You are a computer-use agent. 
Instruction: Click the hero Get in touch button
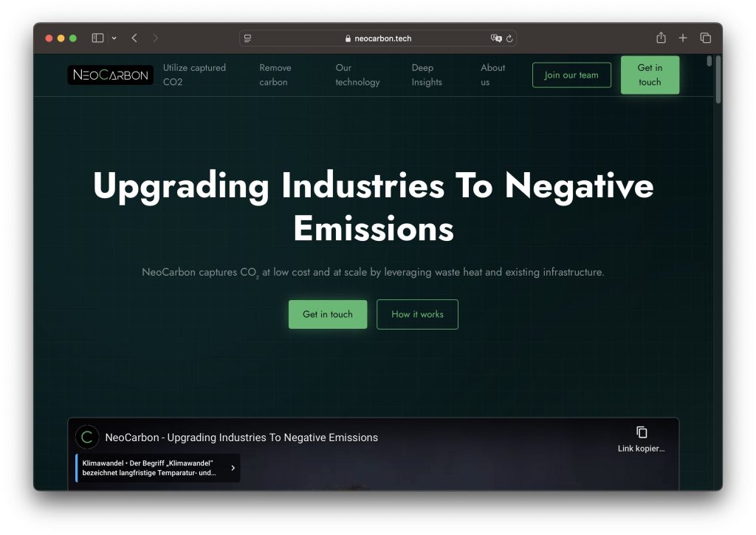pos(328,314)
